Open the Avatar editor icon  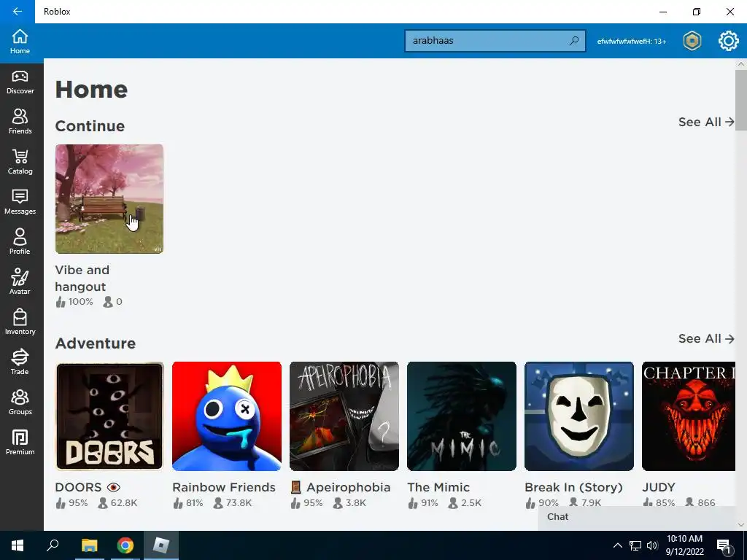coord(20,282)
